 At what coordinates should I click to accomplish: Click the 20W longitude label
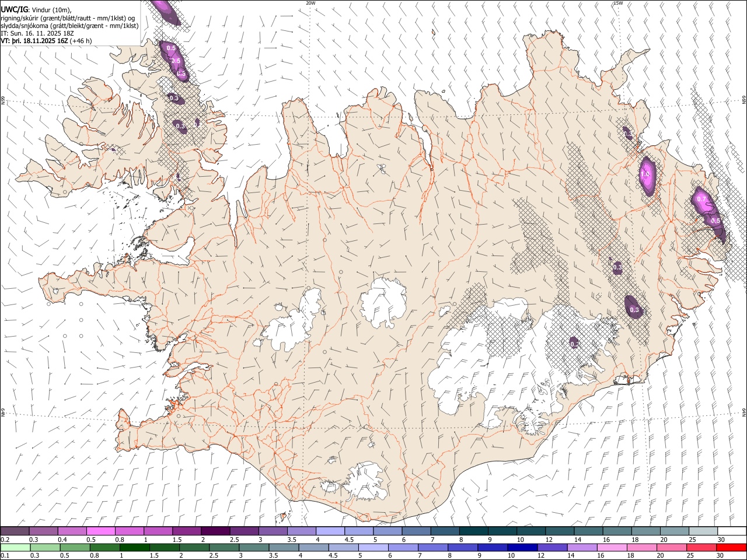(x=310, y=3)
